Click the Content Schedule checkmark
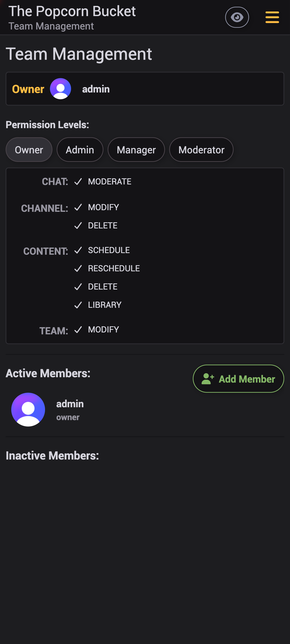This screenshot has width=290, height=644. click(x=78, y=250)
